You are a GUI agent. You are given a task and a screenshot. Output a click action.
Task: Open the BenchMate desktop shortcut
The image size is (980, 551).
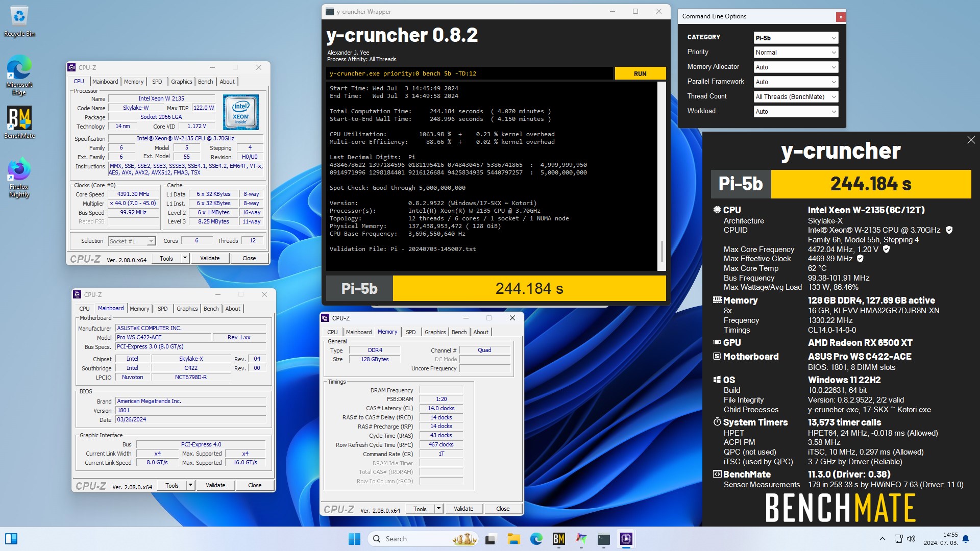(x=19, y=122)
